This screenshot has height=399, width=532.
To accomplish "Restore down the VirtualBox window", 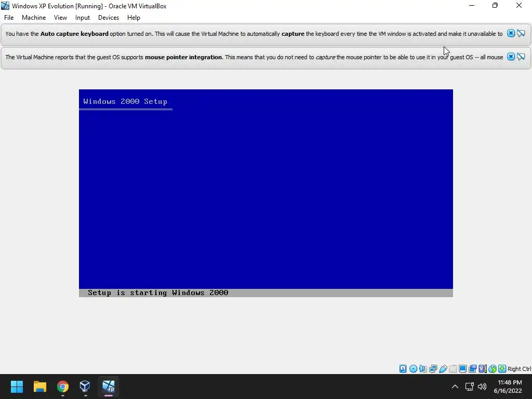I will [x=495, y=5].
